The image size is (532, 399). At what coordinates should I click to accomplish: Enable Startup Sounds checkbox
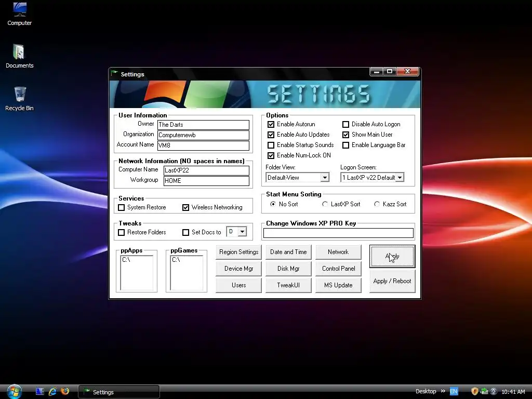point(271,145)
